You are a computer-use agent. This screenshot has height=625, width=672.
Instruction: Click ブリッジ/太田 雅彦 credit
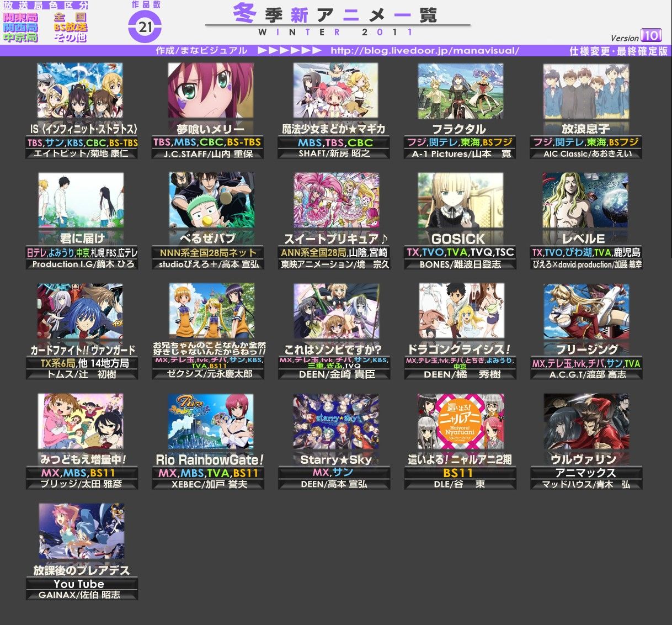coord(81,484)
